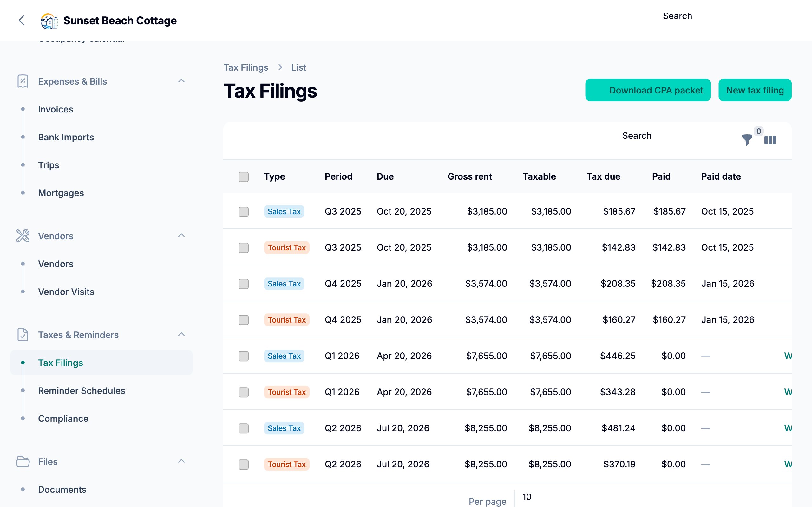Viewport: 812px width, 507px height.
Task: Click the Download CPA packet button
Action: tap(648, 90)
